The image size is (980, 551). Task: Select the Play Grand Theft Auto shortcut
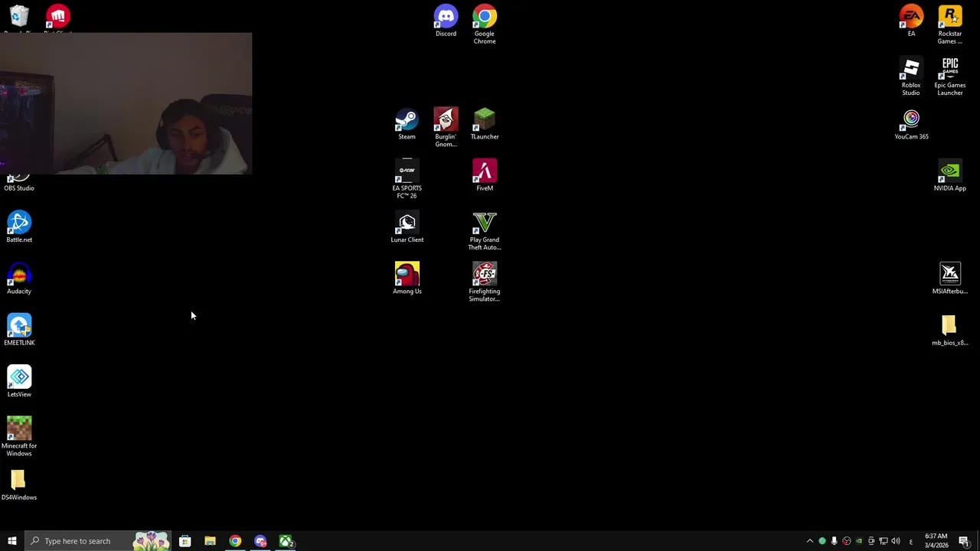tap(484, 231)
